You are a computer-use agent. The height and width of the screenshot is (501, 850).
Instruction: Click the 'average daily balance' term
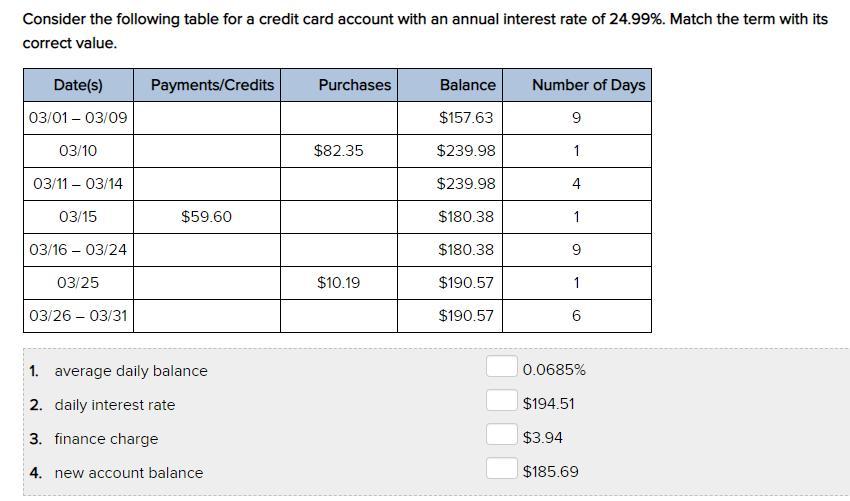tap(130, 371)
